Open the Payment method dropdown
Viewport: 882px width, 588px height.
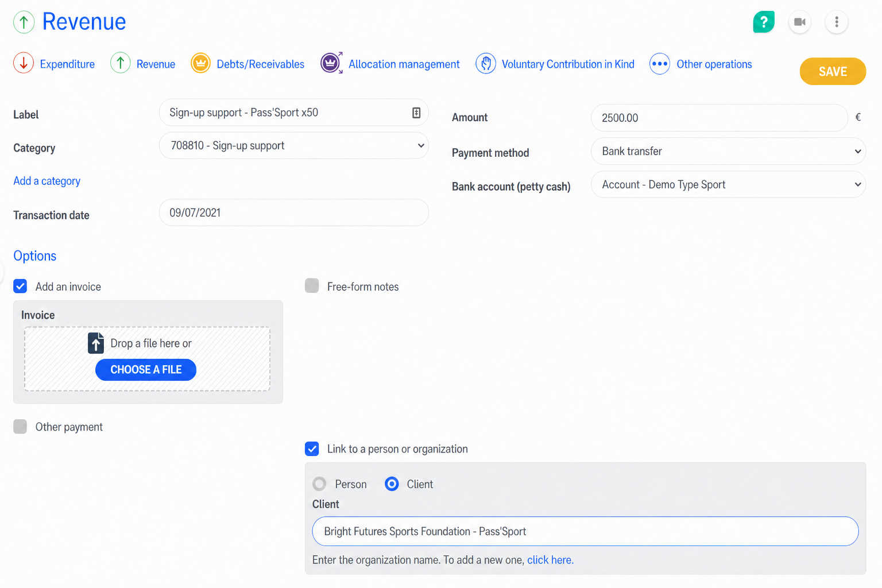coord(728,151)
